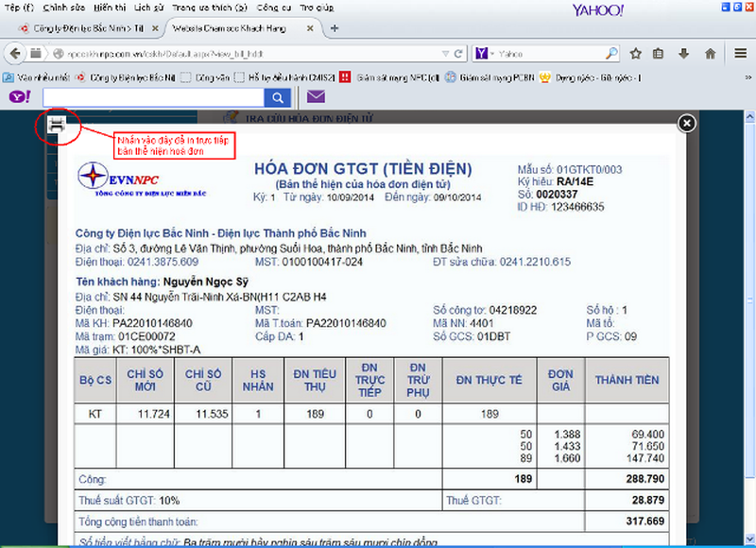
Task: Bookmark this page with the star icon
Action: 635,54
